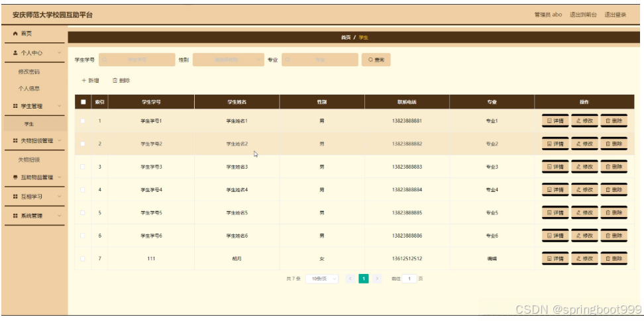
Task: Check the checkbox for row 学生学号6
Action: [83, 236]
